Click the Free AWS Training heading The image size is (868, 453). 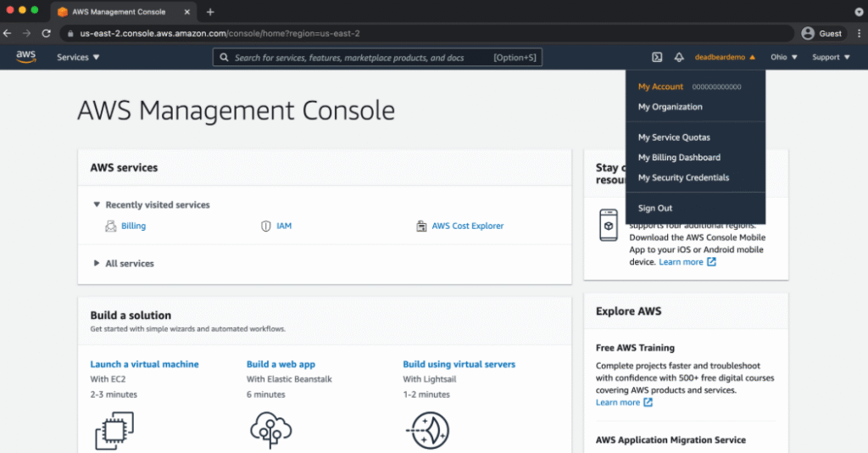click(635, 348)
